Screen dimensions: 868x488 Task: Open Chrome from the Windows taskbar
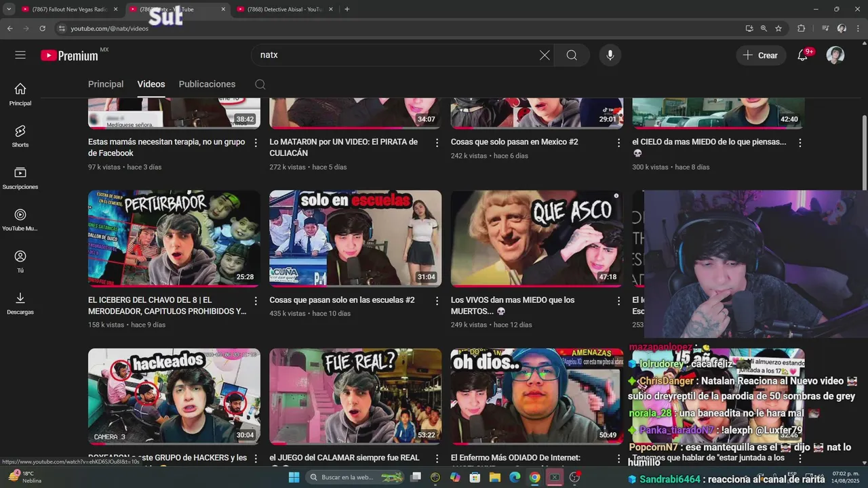pos(534,477)
